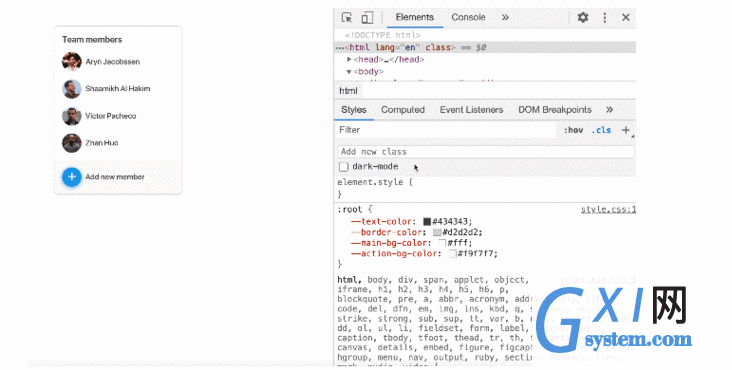Image resolution: width=732 pixels, height=370 pixels.
Task: Show more top-level DevTools tabs chevron
Action: coord(505,17)
